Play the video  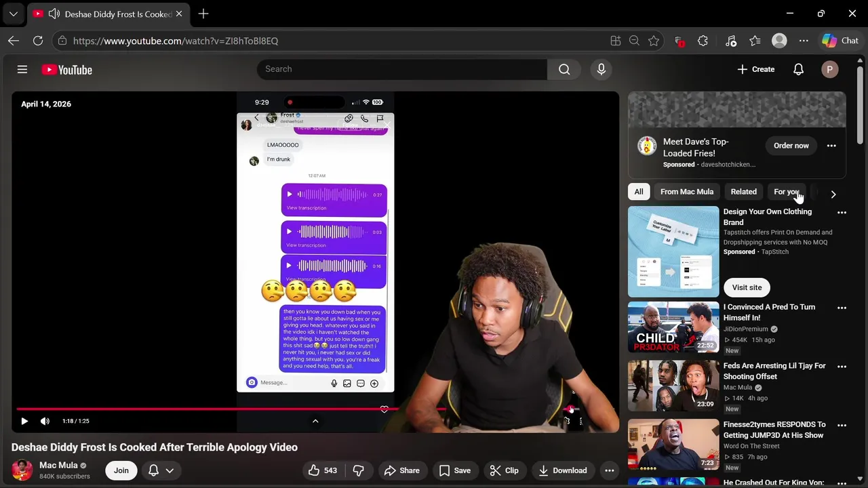click(x=24, y=421)
